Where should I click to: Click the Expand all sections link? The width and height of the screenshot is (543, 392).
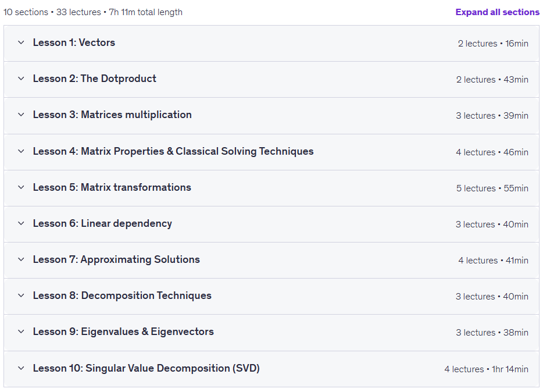tap(497, 12)
